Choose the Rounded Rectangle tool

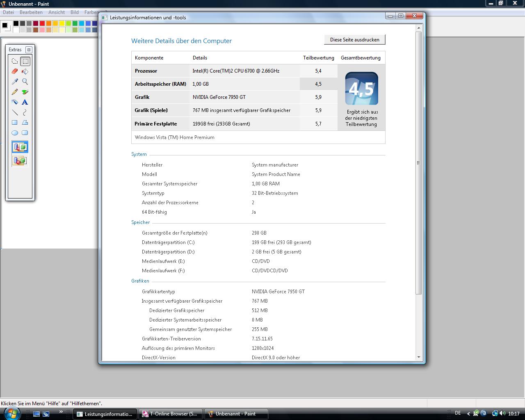(x=25, y=133)
